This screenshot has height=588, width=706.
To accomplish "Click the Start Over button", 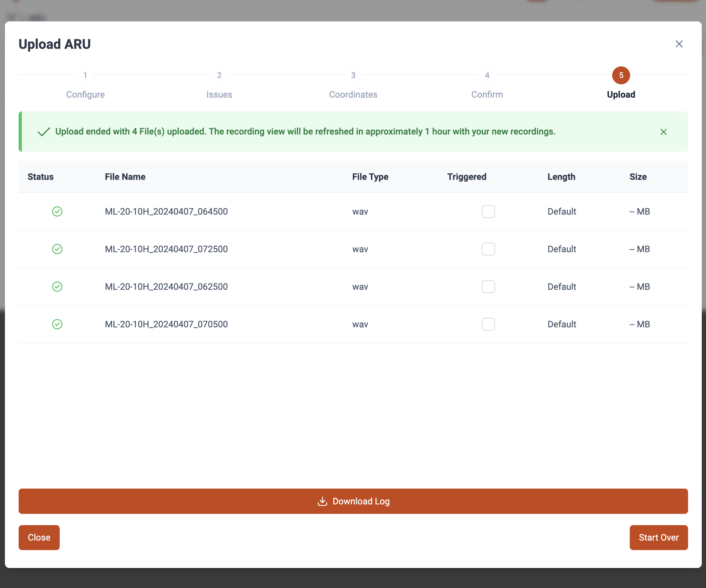I will (x=659, y=537).
